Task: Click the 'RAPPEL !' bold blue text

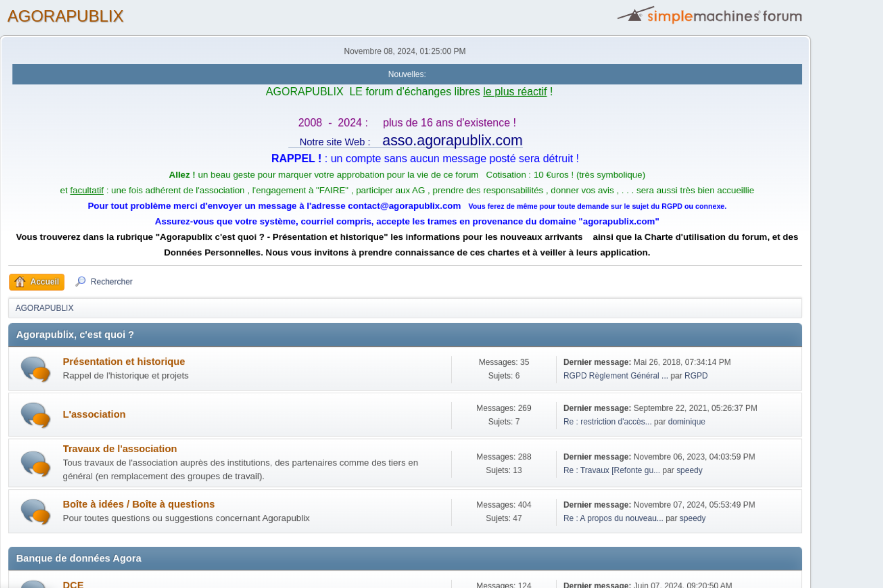Action: pyautogui.click(x=296, y=158)
